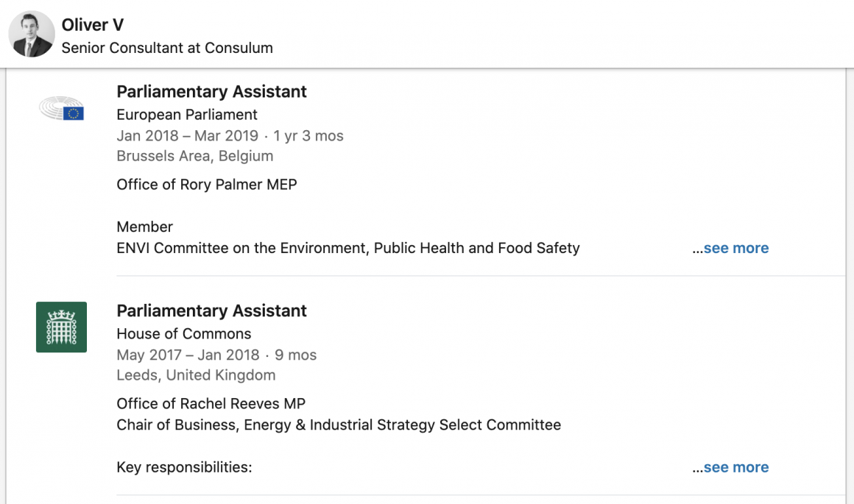Open second Parliamentary Assistant job title

pyautogui.click(x=211, y=311)
